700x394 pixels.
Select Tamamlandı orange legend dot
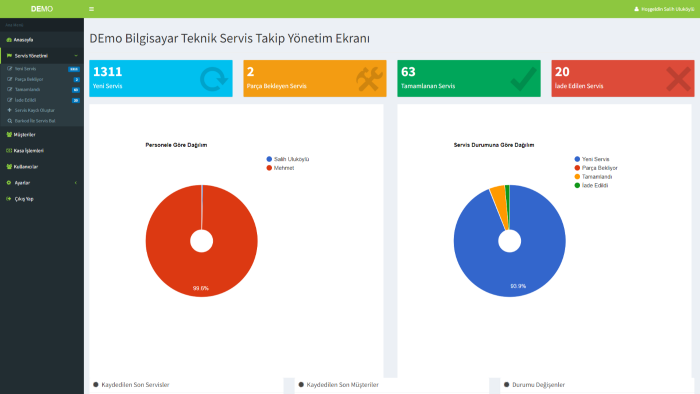coord(577,177)
